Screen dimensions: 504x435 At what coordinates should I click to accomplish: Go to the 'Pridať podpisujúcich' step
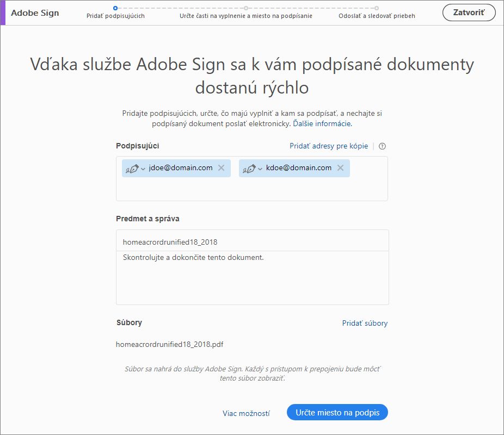[x=115, y=16]
